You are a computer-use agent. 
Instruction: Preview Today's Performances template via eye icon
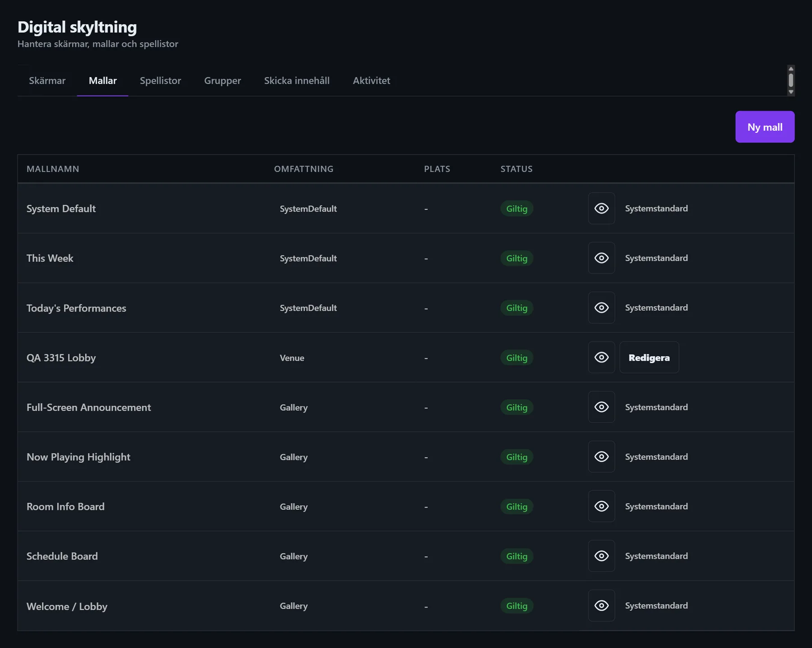(x=601, y=308)
